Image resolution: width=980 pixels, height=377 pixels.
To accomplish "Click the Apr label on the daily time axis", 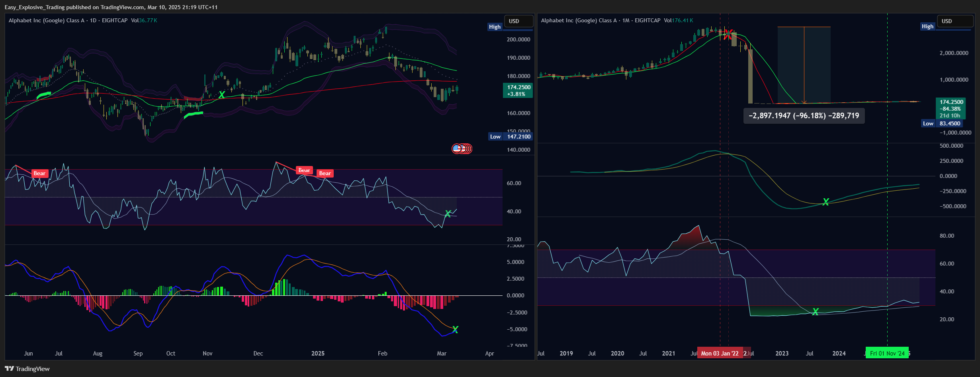I will point(489,354).
